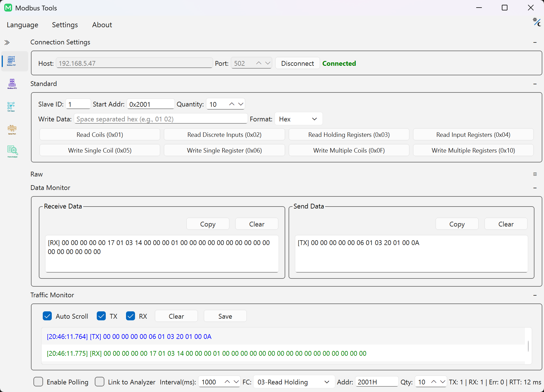Enable Polling checkbox

(38, 382)
